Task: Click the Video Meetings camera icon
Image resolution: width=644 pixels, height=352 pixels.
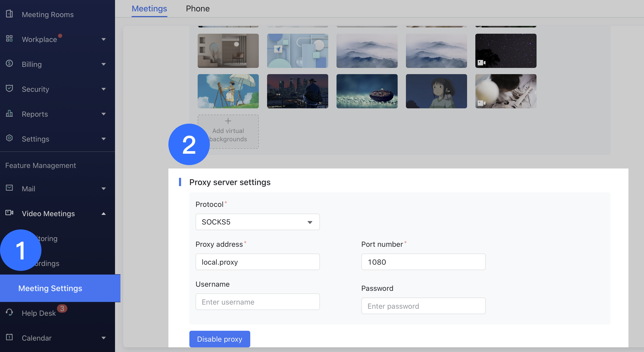Action: click(9, 213)
